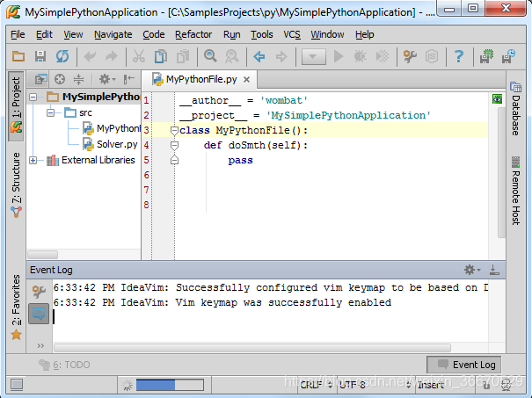Click the save-with-chip toolbar icon
Viewport: 532px width, 398px height.
(x=486, y=56)
